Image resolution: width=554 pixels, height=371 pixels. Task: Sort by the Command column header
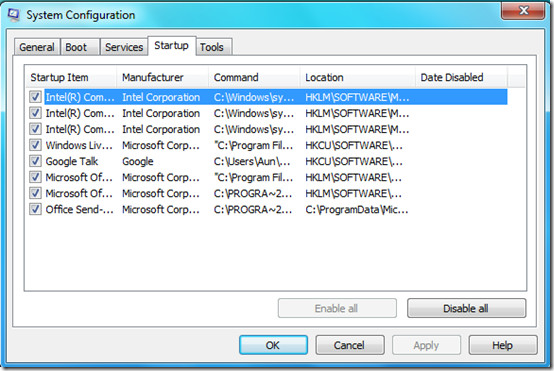click(254, 77)
